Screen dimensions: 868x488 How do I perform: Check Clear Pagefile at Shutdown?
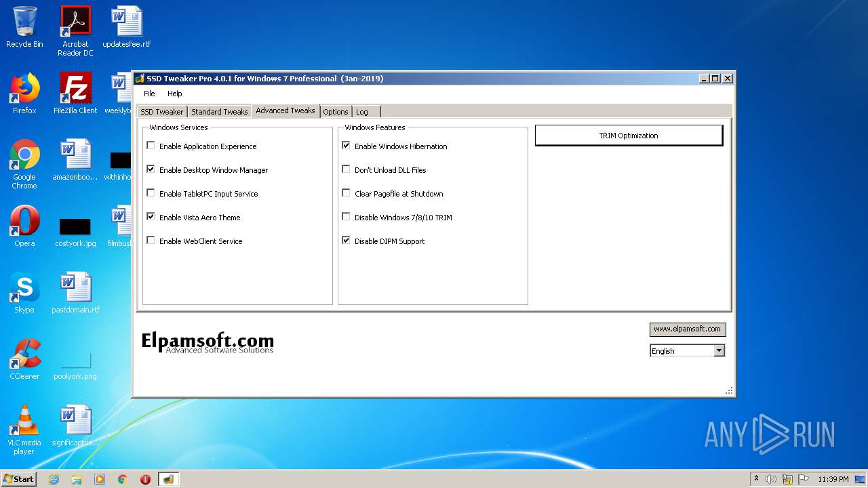pyautogui.click(x=346, y=193)
